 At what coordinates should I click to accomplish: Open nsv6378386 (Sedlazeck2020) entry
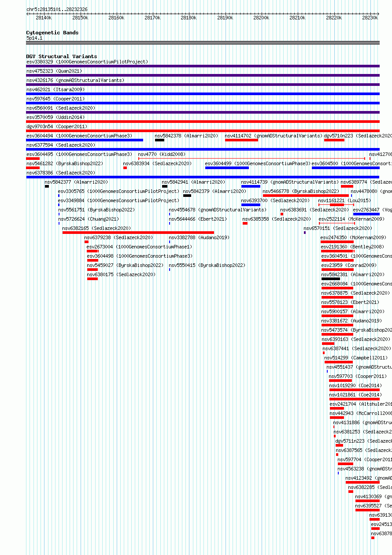point(61,173)
